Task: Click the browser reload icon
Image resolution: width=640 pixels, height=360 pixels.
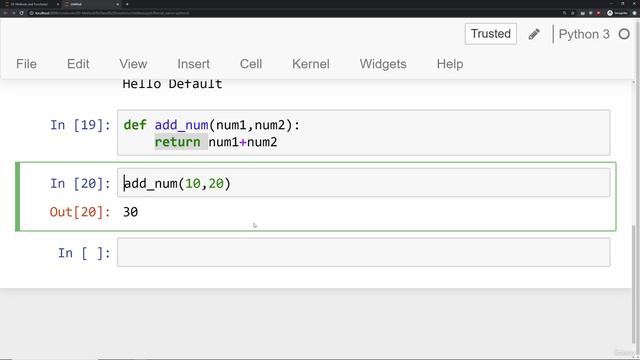Action: [22, 13]
